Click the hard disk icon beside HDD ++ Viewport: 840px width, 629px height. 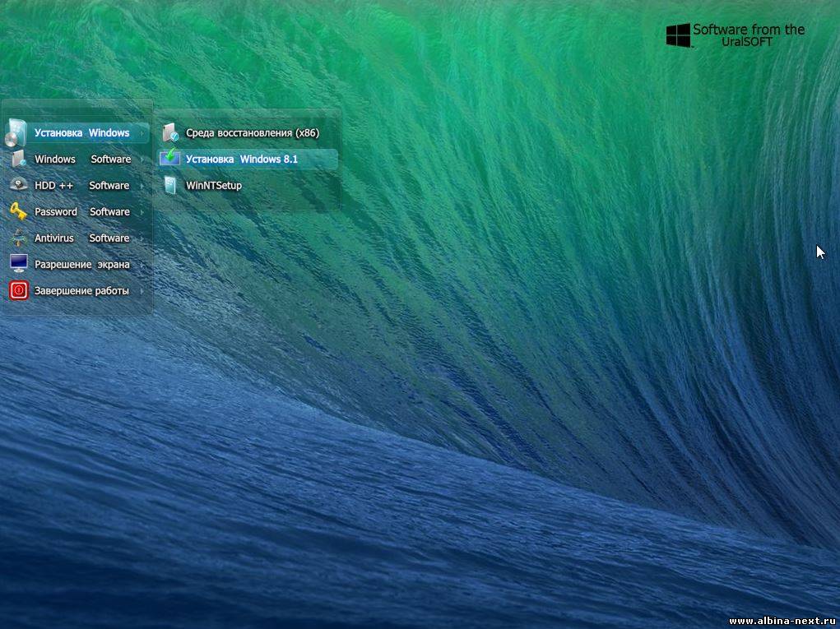point(19,185)
